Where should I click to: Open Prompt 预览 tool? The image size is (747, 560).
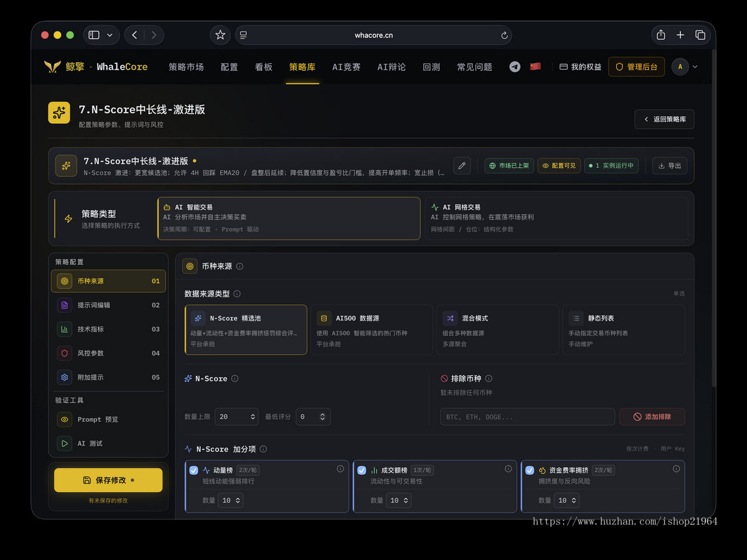pyautogui.click(x=108, y=419)
